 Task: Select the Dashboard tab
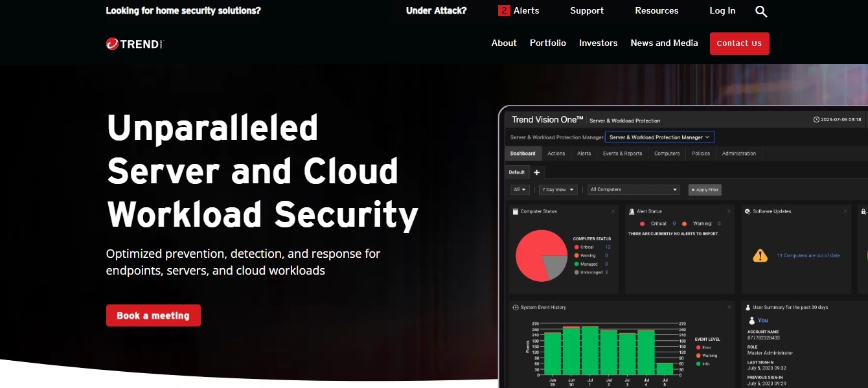[x=523, y=154]
